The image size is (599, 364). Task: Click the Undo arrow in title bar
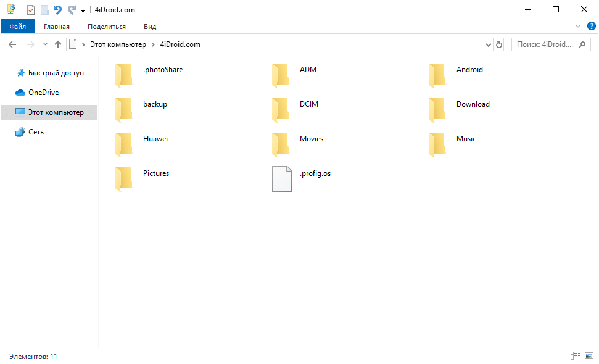point(58,10)
